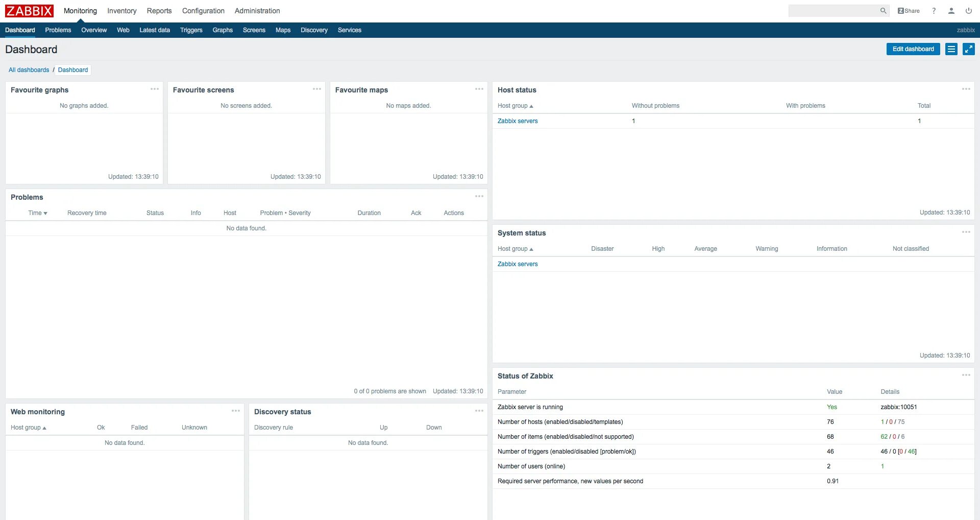980x520 pixels.
Task: Go to the Overview submenu tab
Action: tap(94, 30)
